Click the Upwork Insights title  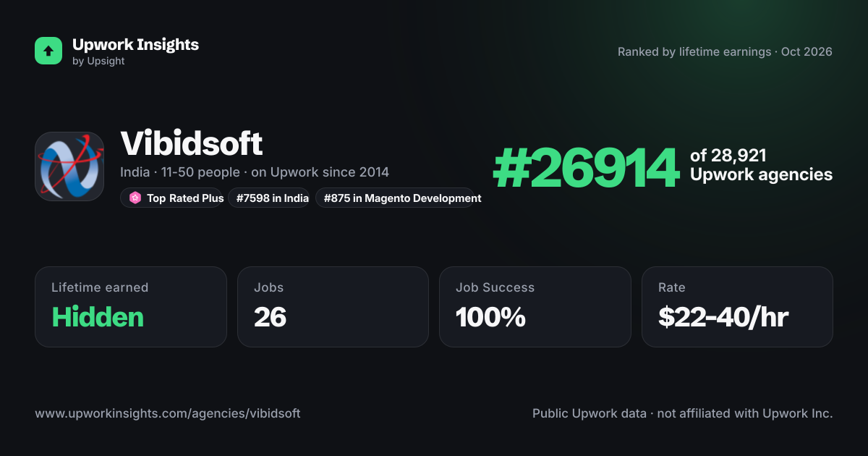[x=135, y=44]
